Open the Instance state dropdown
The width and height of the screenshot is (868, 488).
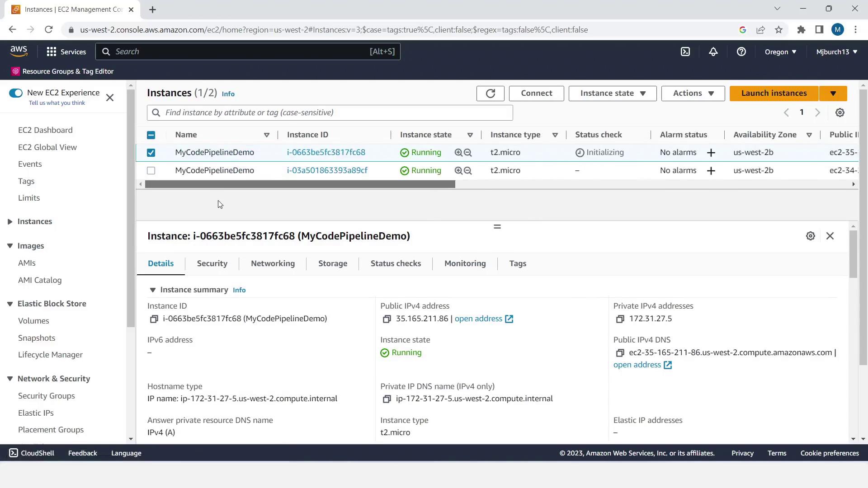pos(612,94)
